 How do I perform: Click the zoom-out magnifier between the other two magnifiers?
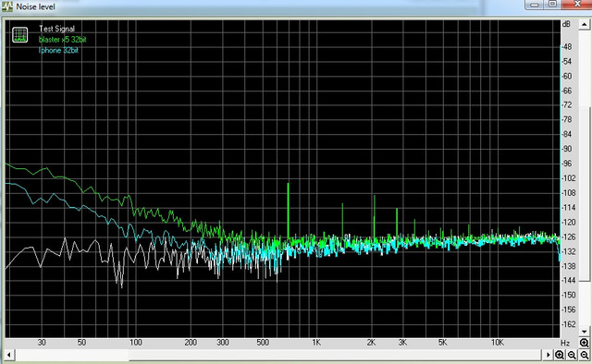[x=572, y=355]
